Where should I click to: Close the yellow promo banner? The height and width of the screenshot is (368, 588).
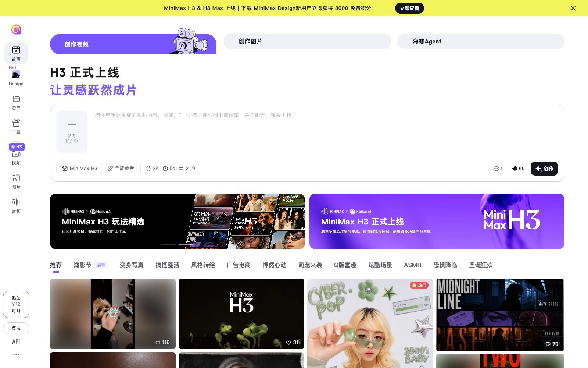pyautogui.click(x=573, y=8)
